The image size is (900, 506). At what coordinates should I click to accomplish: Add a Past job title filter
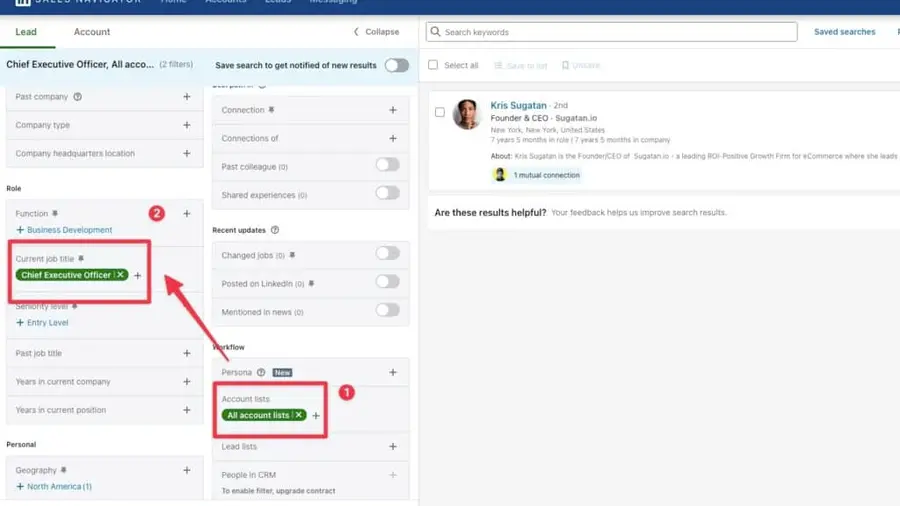[x=187, y=353]
